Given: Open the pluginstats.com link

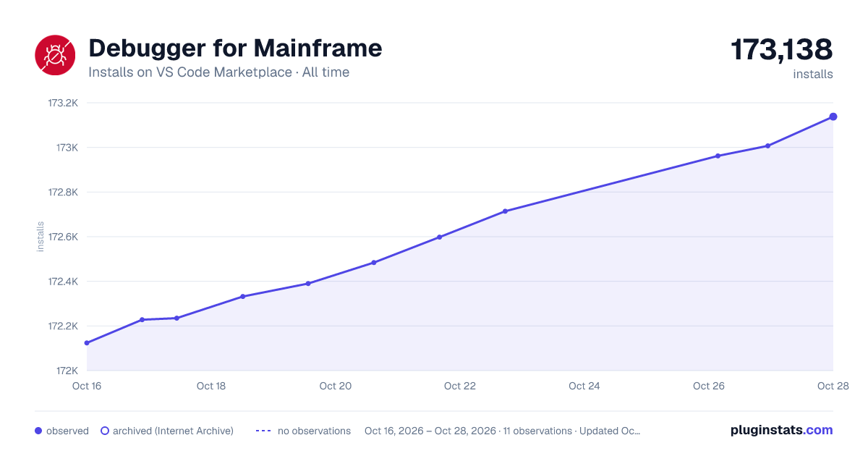Looking at the screenshot, I should 782,430.
